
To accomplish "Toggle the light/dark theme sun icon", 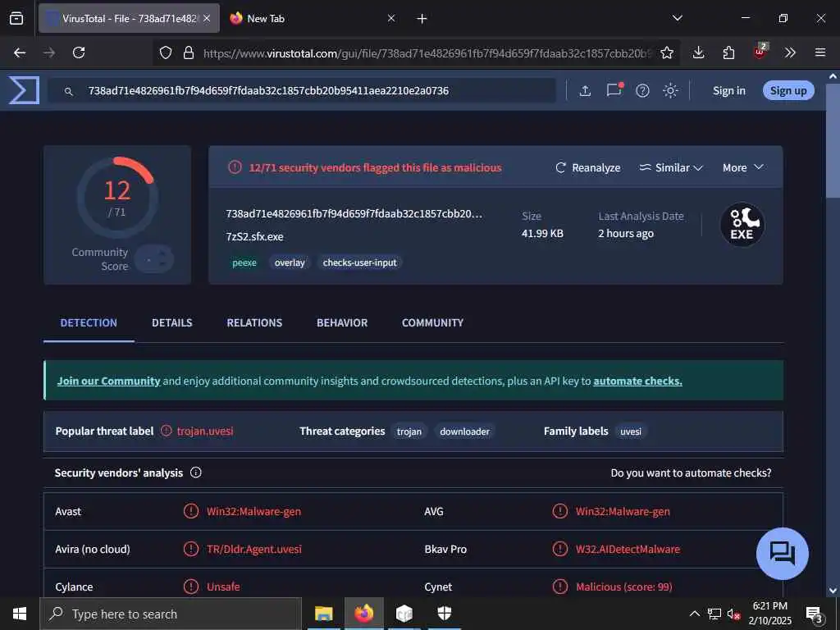I will tap(671, 91).
